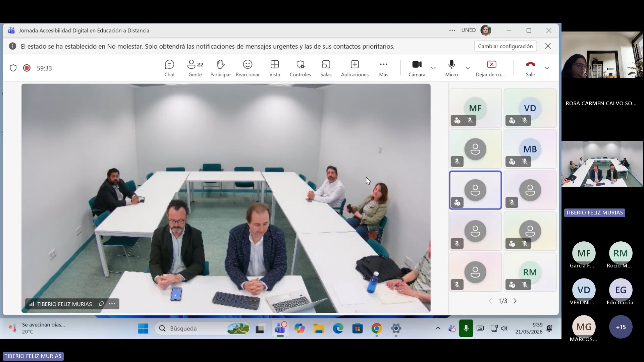
Task: Expand the camera options arrow
Action: tap(433, 68)
